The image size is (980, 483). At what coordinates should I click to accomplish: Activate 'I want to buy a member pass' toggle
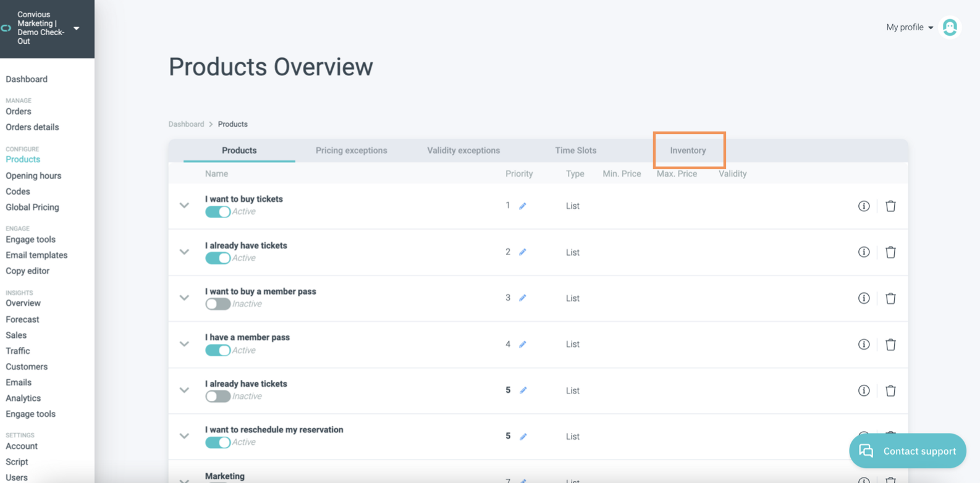click(218, 304)
